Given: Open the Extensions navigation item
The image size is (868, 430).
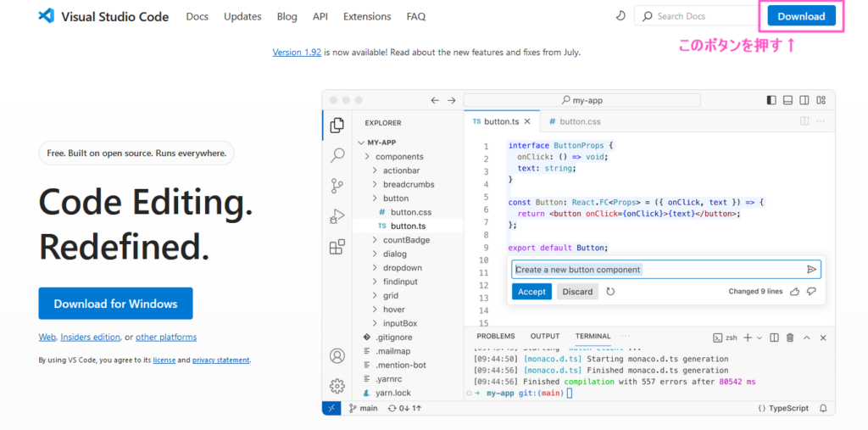Looking at the screenshot, I should pyautogui.click(x=367, y=17).
